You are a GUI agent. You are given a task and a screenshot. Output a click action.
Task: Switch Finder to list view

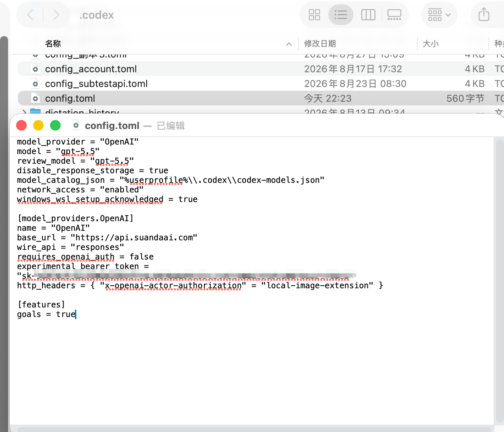(x=341, y=15)
